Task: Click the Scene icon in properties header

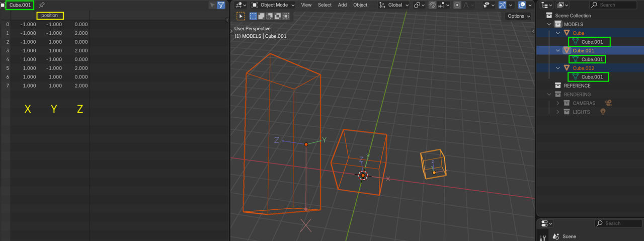Action: tap(556, 236)
